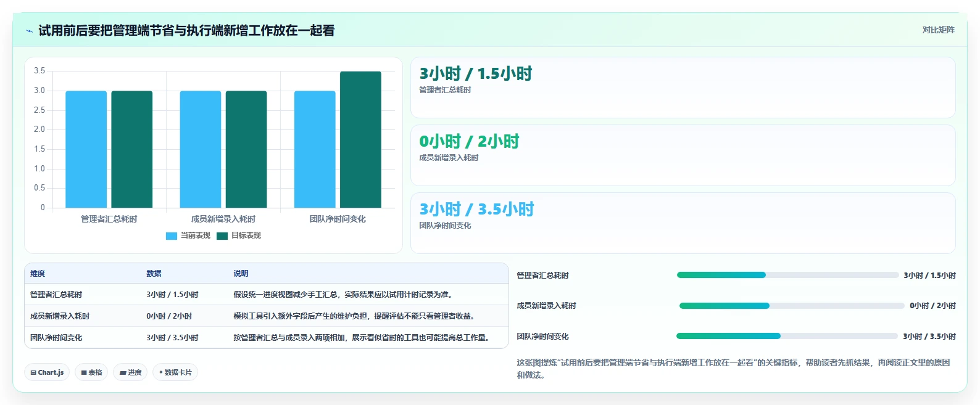Click the progress value 3小时 / 3.5小时
This screenshot has width=980, height=405.
[x=929, y=337]
